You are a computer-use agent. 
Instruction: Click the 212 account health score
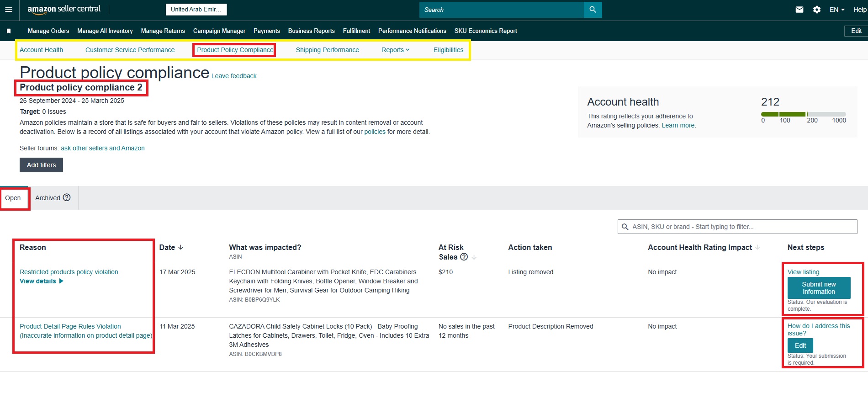[770, 102]
